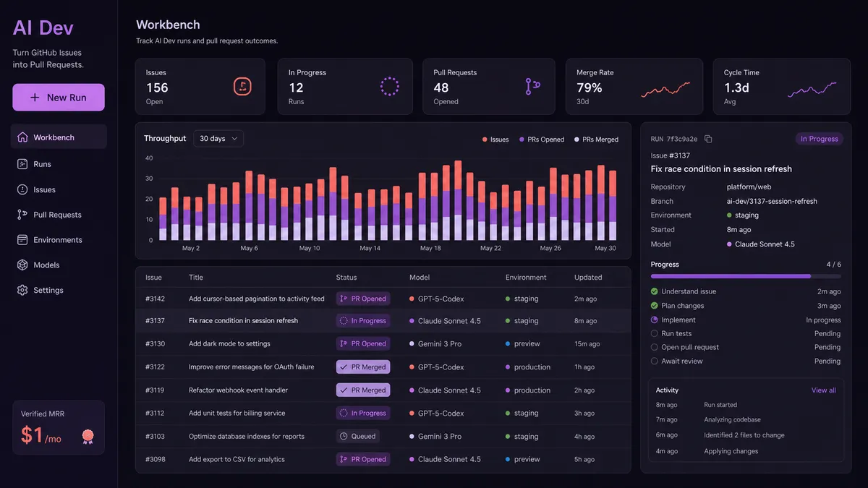The width and height of the screenshot is (868, 488).
Task: Click the Workbench home icon
Action: point(22,137)
